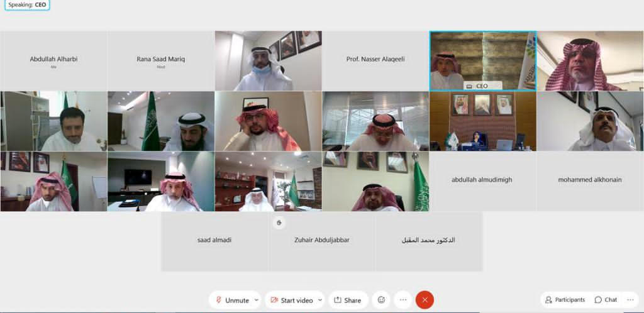
Task: Open the Chat panel
Action: pyautogui.click(x=606, y=300)
